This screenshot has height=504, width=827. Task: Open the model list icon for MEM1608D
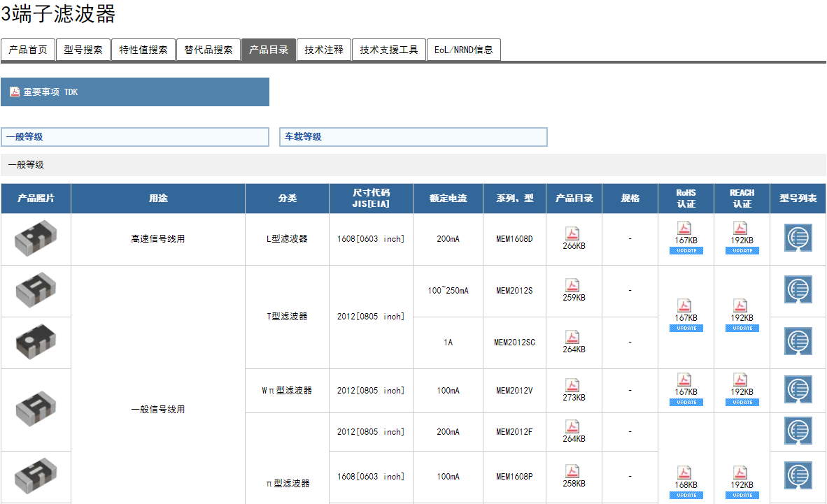pos(798,238)
